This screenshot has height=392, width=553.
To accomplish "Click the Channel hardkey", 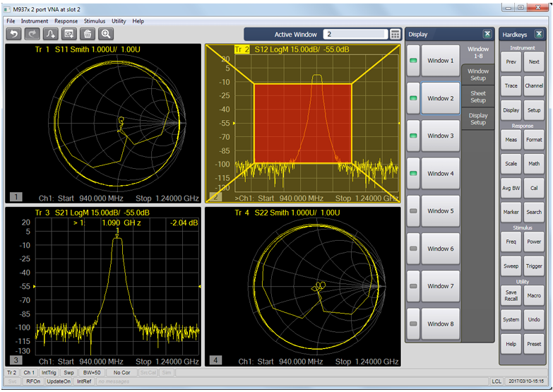I will [534, 85].
